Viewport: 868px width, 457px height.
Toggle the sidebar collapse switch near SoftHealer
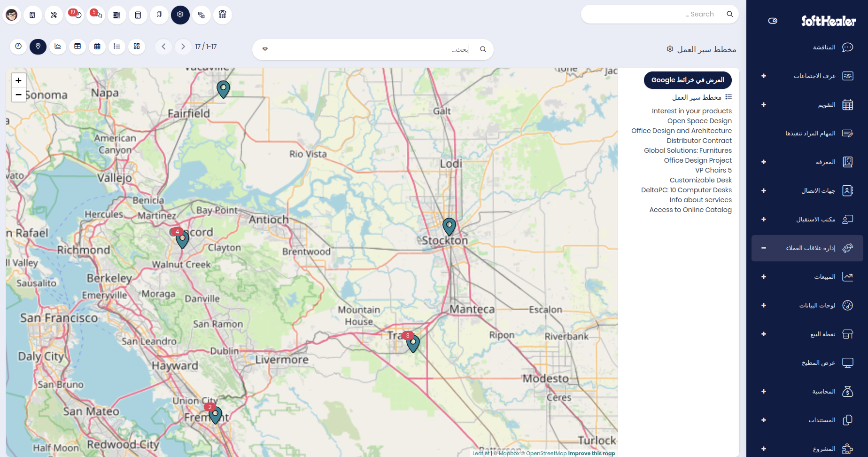tap(773, 21)
